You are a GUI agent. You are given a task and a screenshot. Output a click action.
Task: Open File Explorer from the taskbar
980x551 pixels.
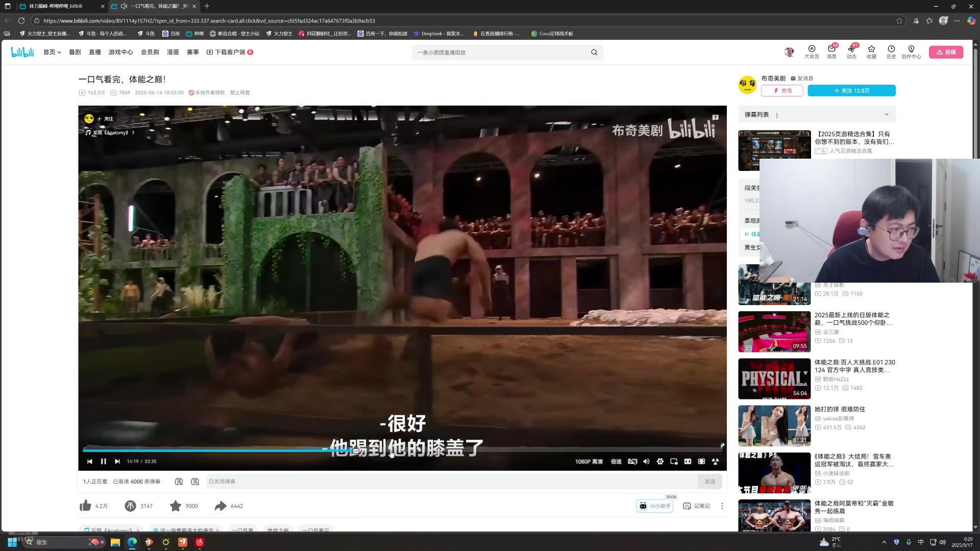point(115,542)
